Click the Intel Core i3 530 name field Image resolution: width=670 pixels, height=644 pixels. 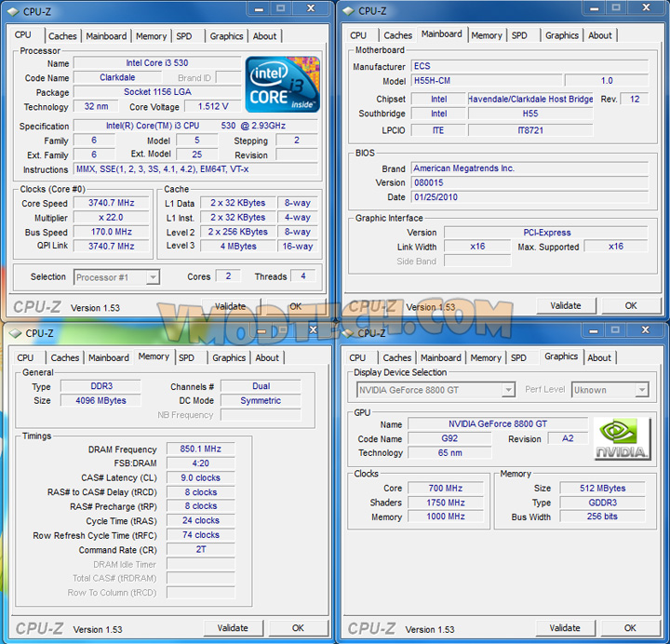click(x=157, y=63)
